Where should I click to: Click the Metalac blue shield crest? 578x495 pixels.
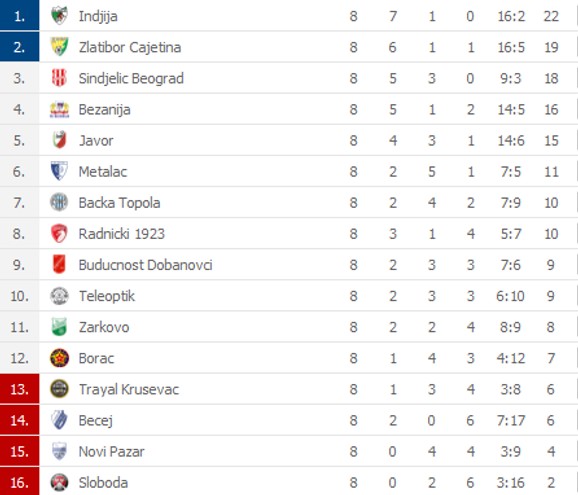pyautogui.click(x=59, y=171)
